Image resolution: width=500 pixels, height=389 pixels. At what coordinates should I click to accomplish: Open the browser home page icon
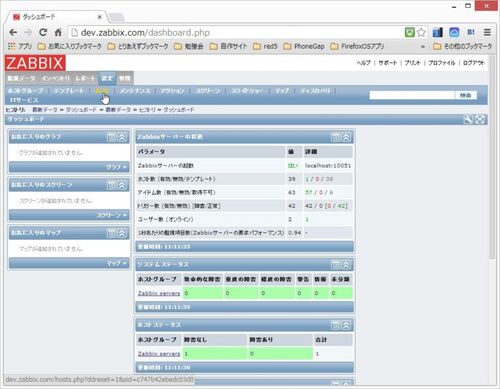coord(58,32)
